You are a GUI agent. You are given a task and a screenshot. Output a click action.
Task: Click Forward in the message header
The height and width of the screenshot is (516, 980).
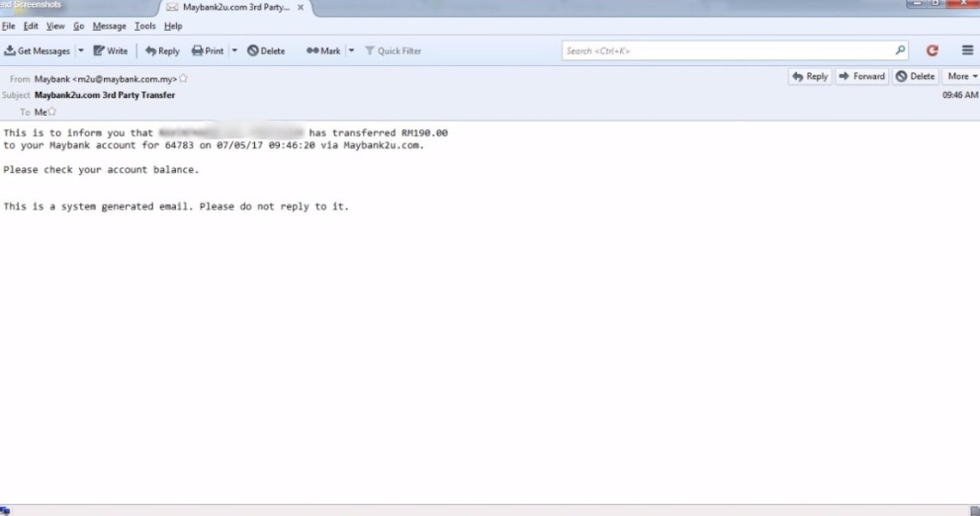point(862,76)
